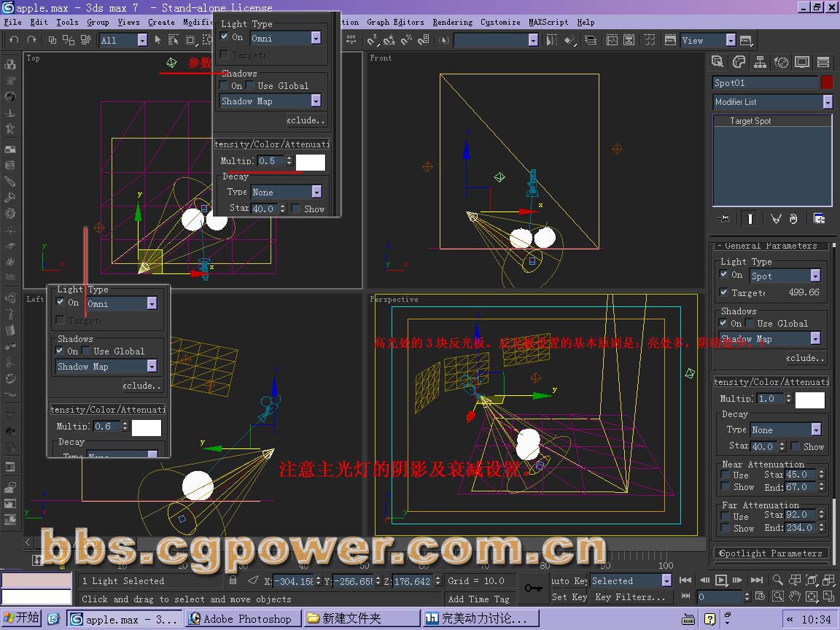The width and height of the screenshot is (840, 630).
Task: Open the Display command panel tab
Action: (802, 62)
